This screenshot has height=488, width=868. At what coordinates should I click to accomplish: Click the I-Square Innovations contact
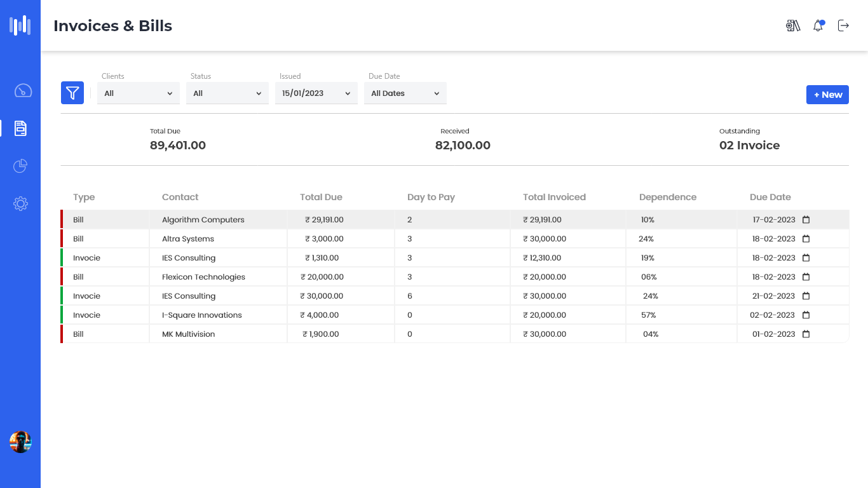(x=201, y=315)
